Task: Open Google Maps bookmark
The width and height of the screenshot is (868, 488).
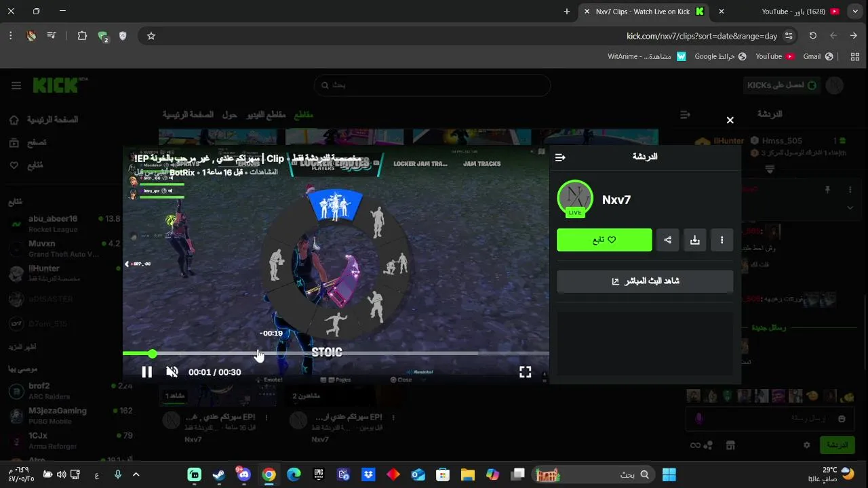Action: pos(720,56)
